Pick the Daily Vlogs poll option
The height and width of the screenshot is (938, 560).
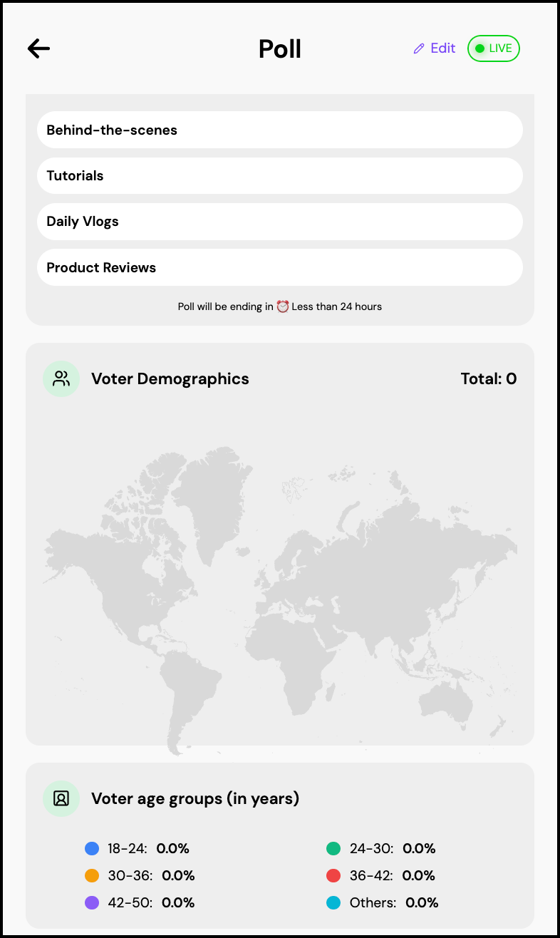tap(279, 222)
